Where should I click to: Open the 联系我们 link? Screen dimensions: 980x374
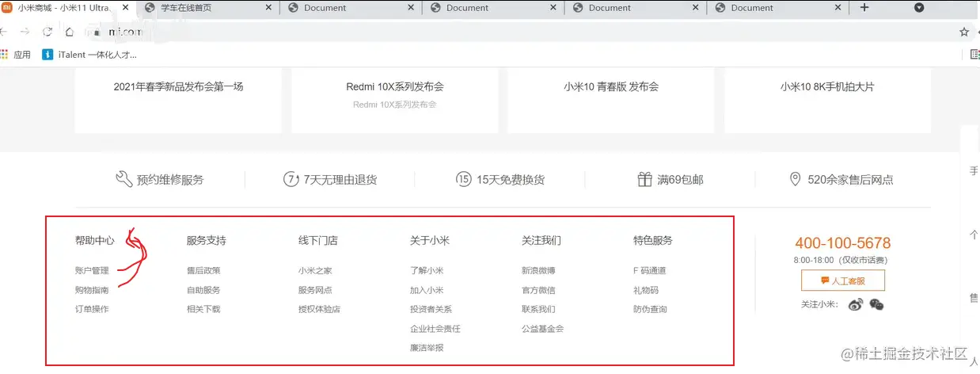click(x=538, y=309)
